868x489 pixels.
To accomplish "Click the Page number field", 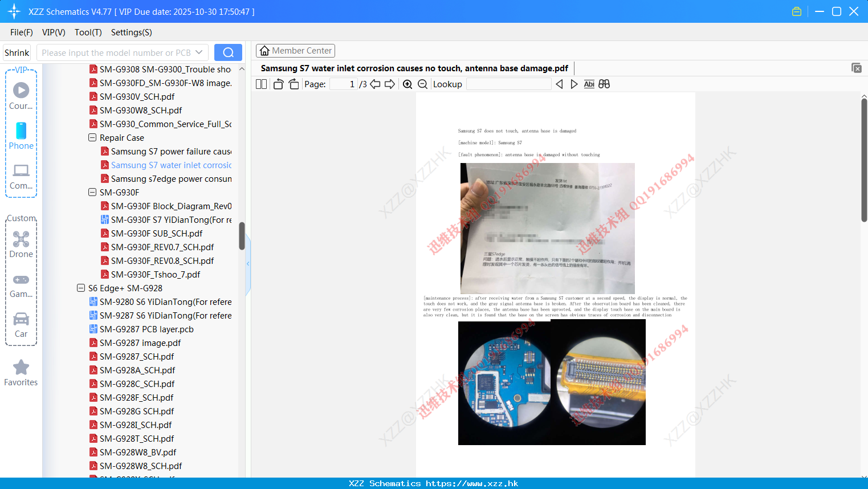I will point(344,84).
